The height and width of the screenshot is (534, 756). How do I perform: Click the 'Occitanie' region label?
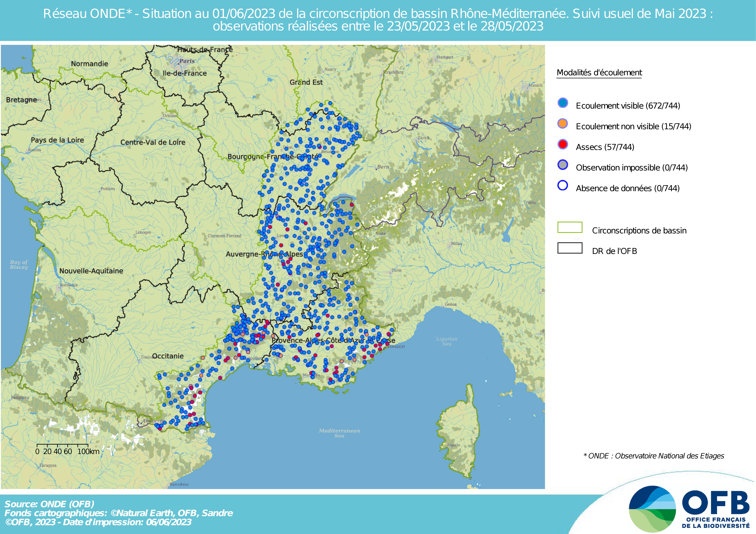(x=168, y=356)
